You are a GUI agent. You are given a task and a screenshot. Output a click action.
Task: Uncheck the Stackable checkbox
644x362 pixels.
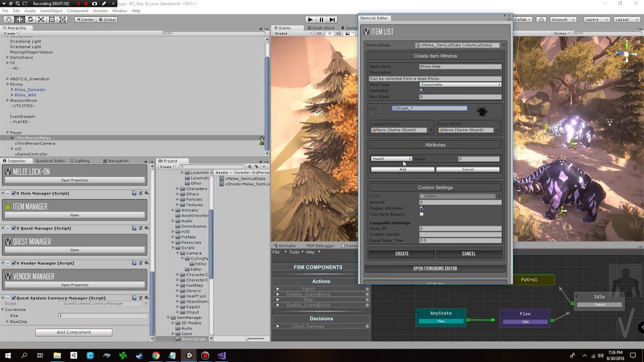[x=422, y=91]
